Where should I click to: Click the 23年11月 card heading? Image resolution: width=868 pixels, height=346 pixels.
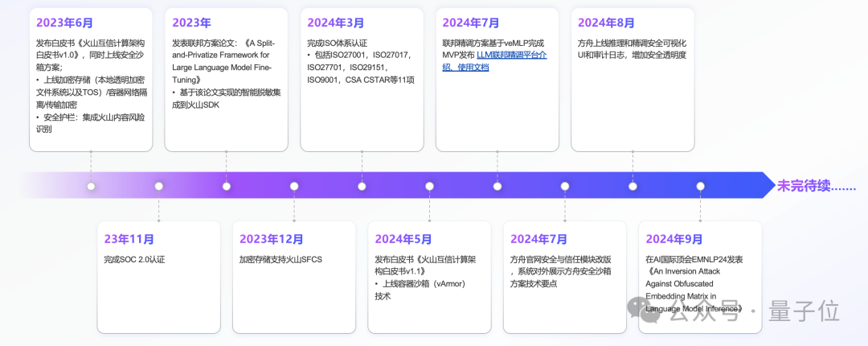click(129, 240)
